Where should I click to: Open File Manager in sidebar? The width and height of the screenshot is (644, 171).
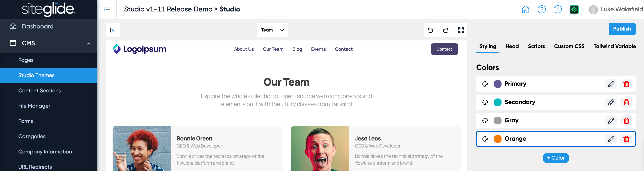tap(34, 106)
